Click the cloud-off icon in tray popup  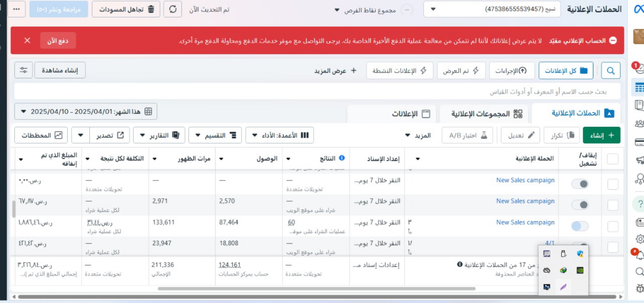point(547,271)
